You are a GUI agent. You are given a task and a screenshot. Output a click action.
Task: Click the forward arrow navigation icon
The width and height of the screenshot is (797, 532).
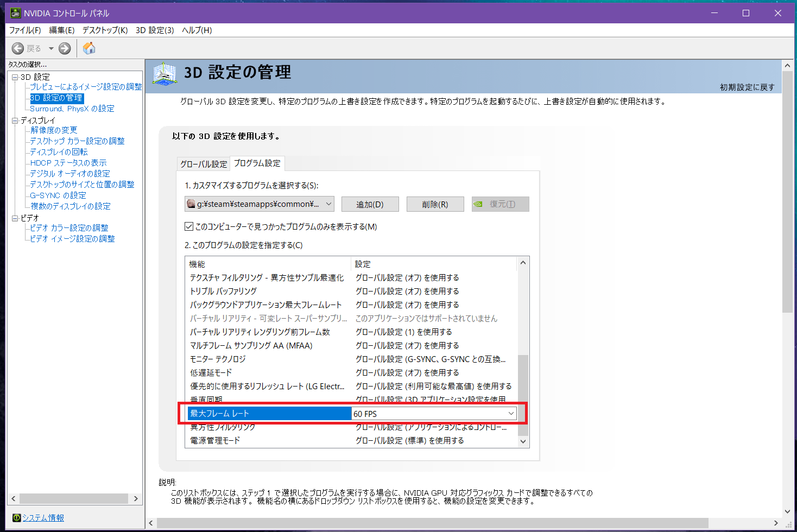point(65,48)
